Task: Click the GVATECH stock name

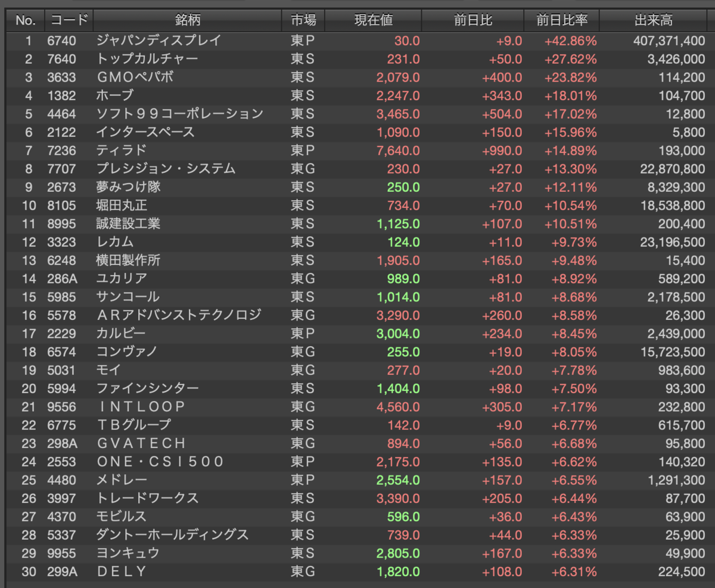Action: pyautogui.click(x=141, y=443)
